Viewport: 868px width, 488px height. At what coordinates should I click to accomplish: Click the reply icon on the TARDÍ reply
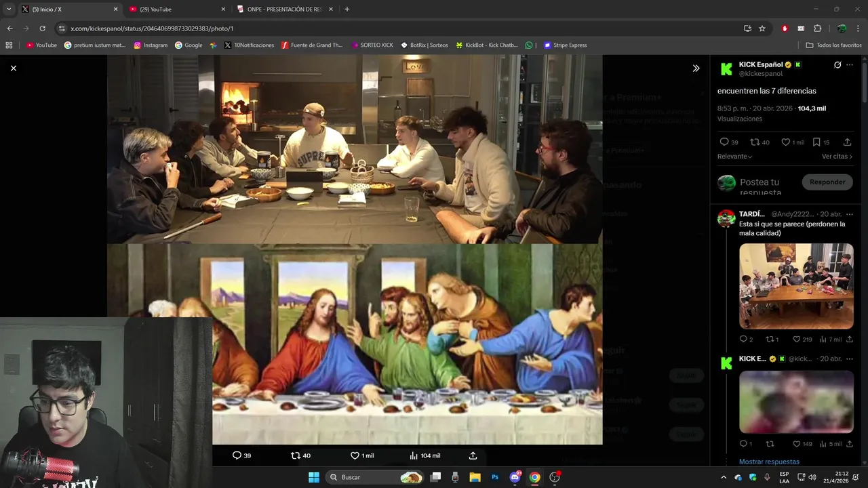pyautogui.click(x=743, y=339)
